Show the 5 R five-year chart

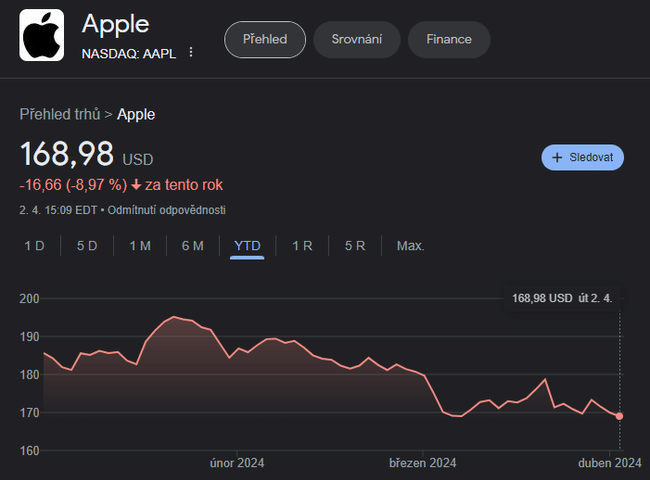355,245
